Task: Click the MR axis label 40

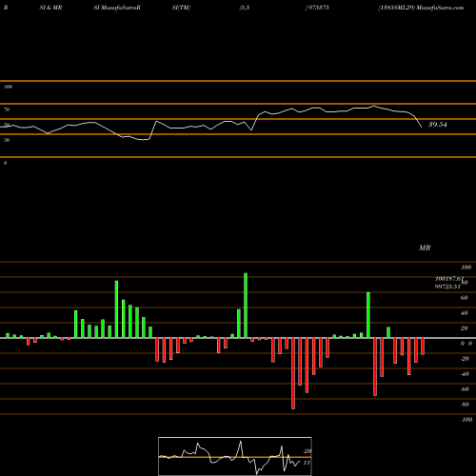Action: (464, 313)
